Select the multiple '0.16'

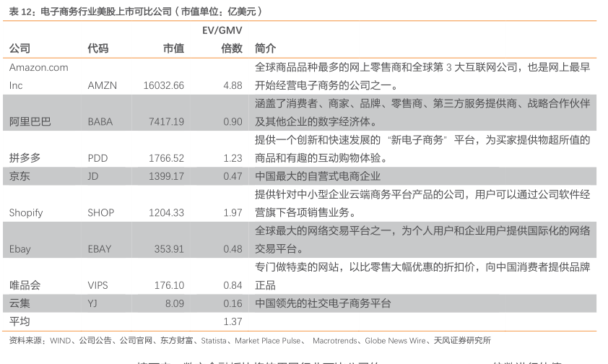click(x=233, y=303)
